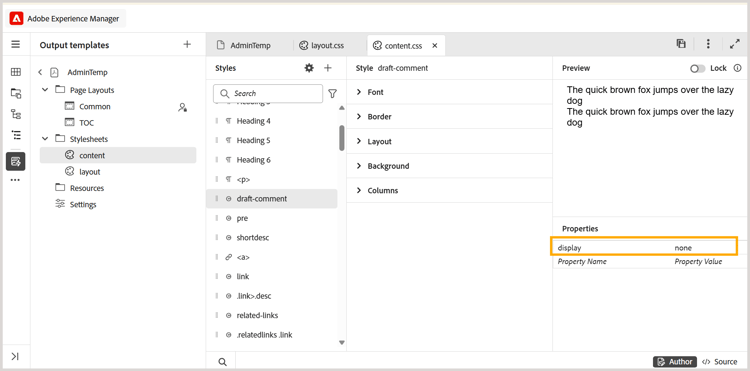Open the repository folder icon in left rail

pyautogui.click(x=16, y=93)
